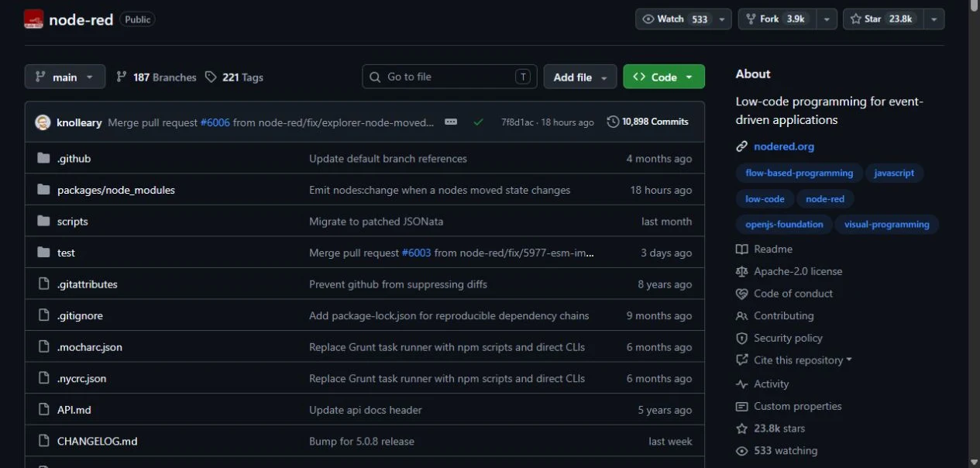980x468 pixels.
Task: Open the .gitignore file
Action: tap(80, 315)
